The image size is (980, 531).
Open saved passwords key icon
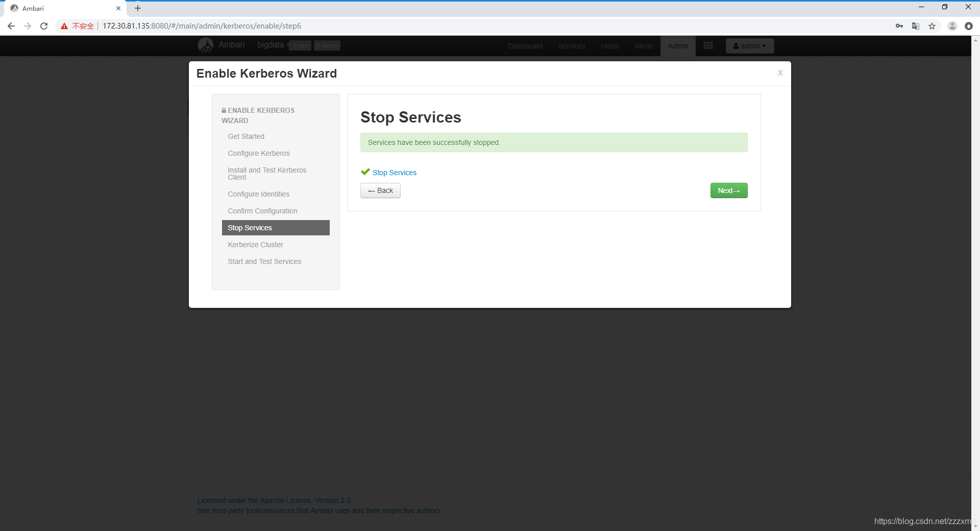click(x=899, y=26)
